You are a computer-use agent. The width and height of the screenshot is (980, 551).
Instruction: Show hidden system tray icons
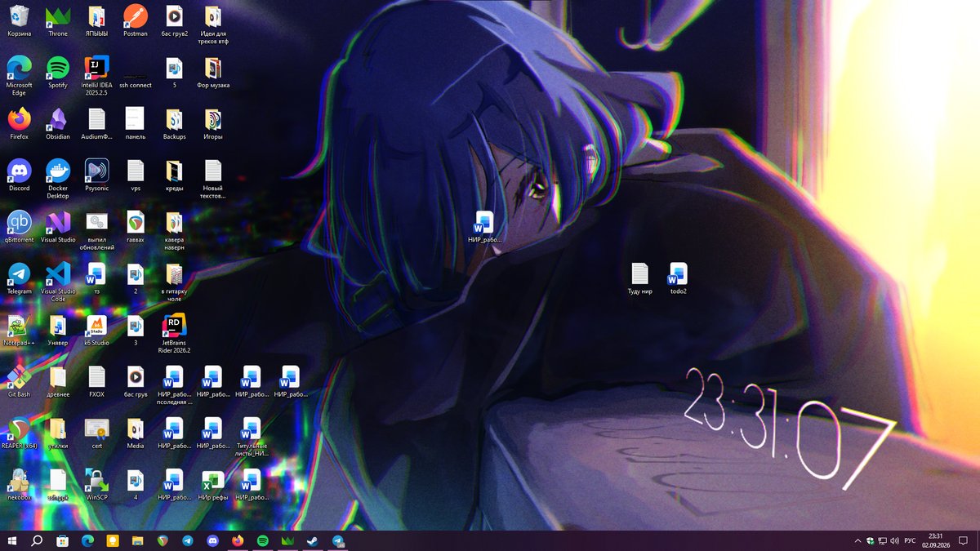tap(857, 540)
